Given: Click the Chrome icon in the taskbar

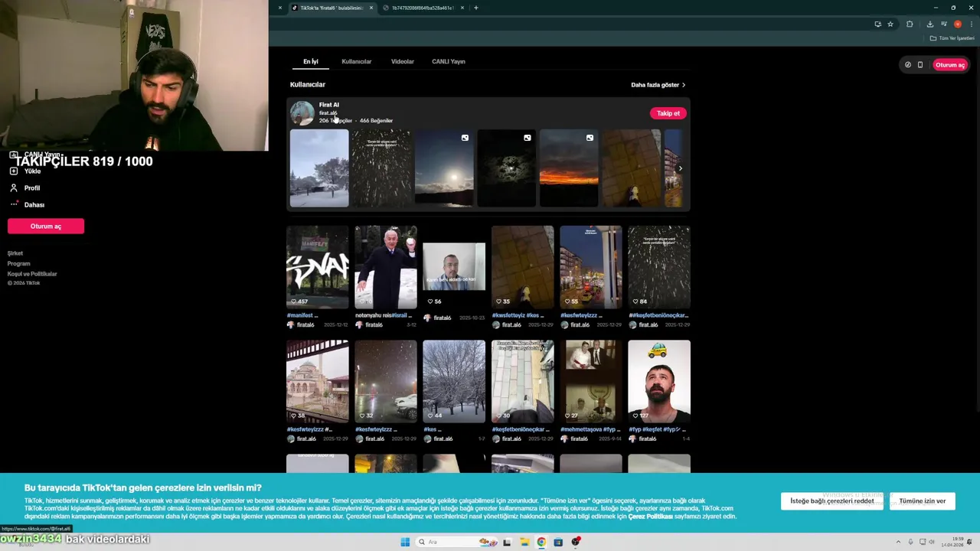Looking at the screenshot, I should (x=541, y=542).
